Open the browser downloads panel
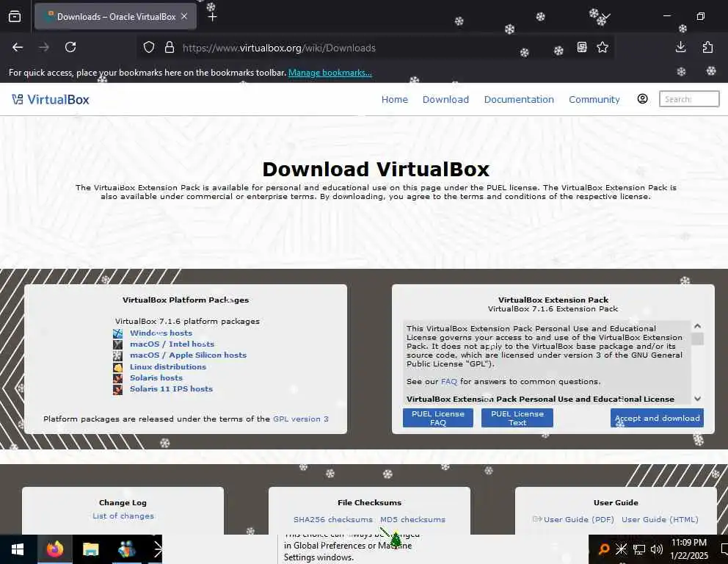 tap(680, 47)
